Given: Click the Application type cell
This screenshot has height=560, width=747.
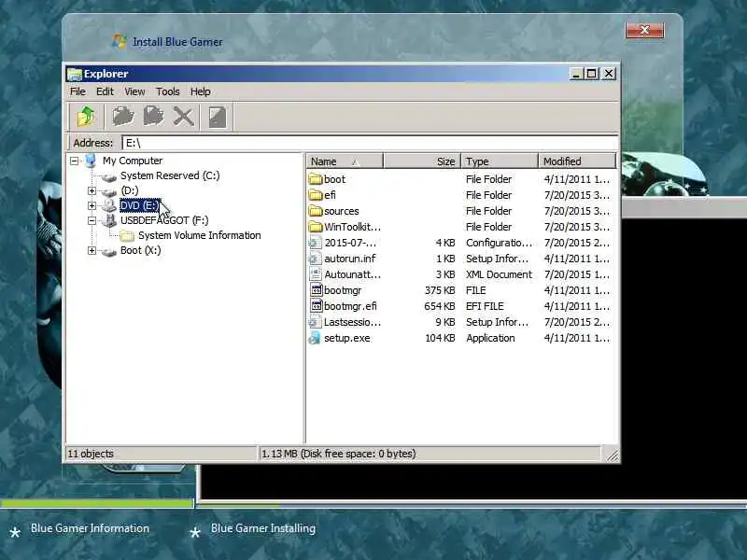Looking at the screenshot, I should [490, 338].
